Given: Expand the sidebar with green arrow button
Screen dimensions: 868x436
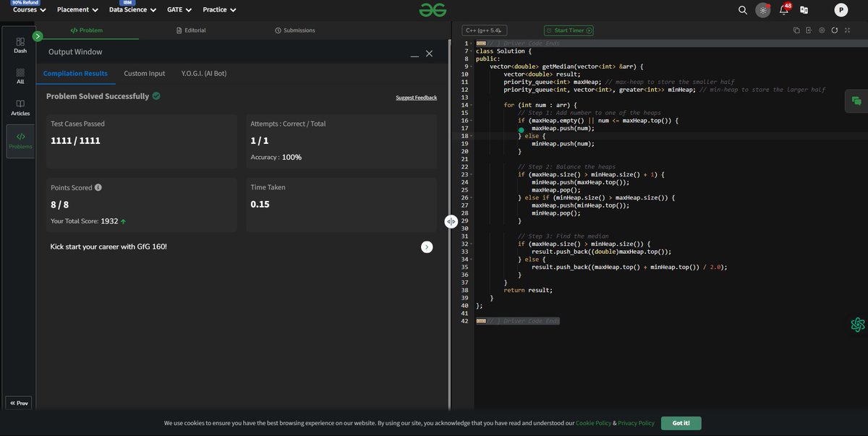Looking at the screenshot, I should (38, 35).
